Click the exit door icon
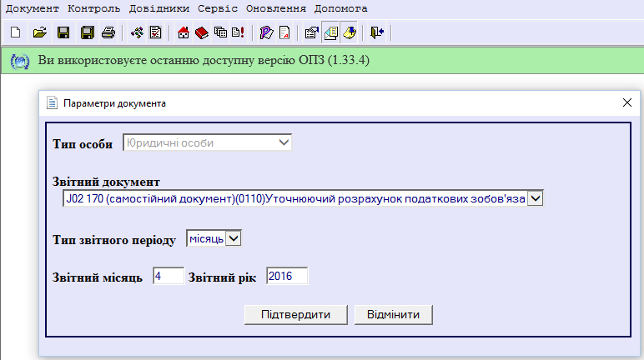 [x=376, y=33]
